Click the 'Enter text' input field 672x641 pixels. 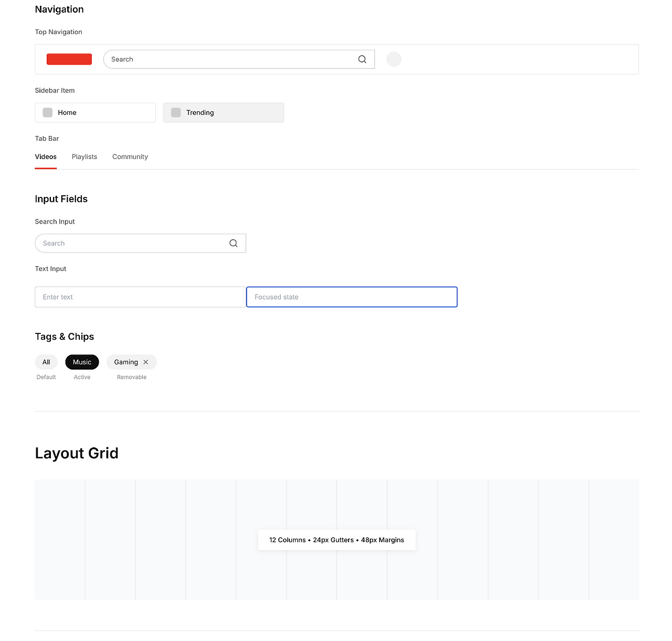[x=140, y=297]
